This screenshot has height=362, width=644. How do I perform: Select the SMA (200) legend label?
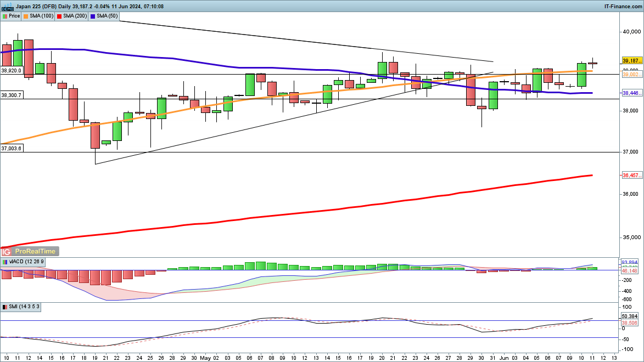[x=76, y=16]
